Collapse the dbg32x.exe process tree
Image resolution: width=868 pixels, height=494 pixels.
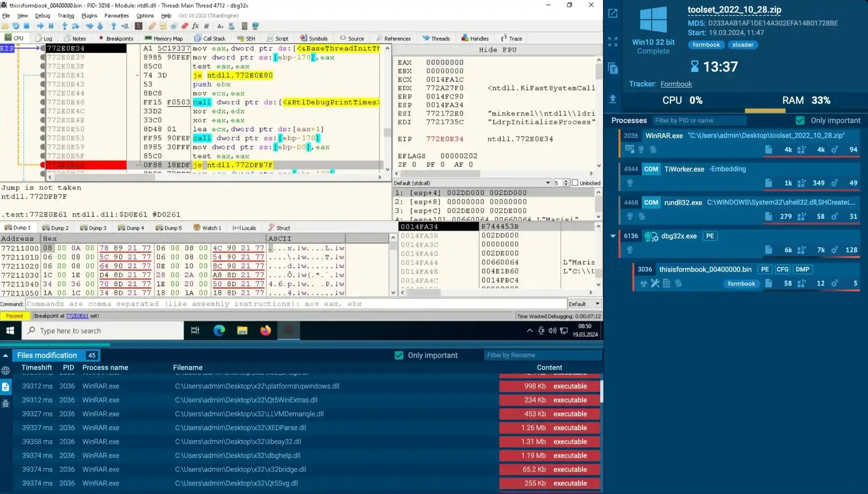[612, 236]
